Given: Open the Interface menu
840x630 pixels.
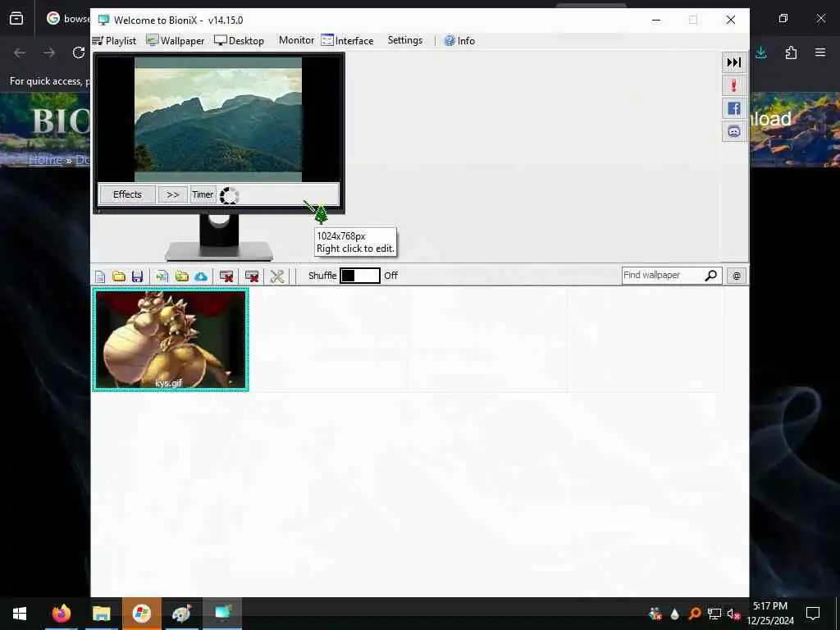Looking at the screenshot, I should (347, 41).
